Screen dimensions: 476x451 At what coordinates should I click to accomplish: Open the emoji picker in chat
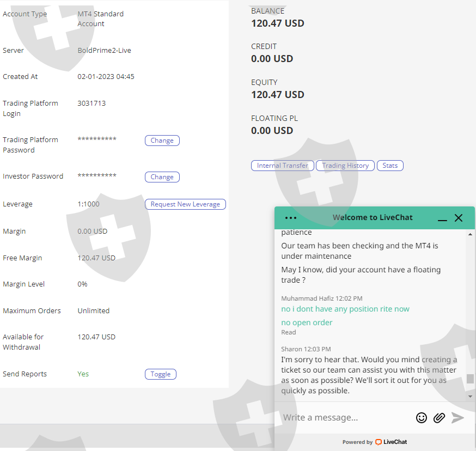tap(422, 418)
